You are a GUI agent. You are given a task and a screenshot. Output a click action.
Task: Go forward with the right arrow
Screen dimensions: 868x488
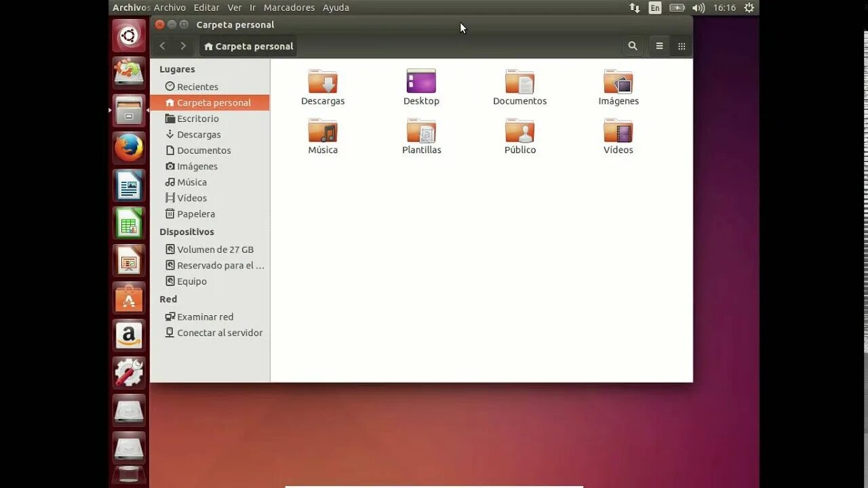point(183,46)
